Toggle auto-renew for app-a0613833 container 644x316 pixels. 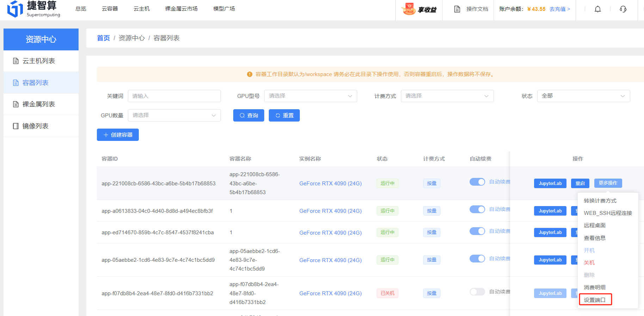click(x=477, y=209)
